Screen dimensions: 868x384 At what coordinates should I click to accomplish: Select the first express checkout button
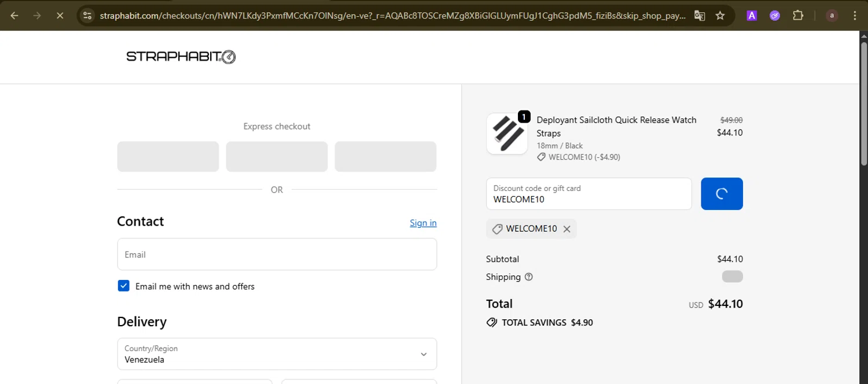(168, 157)
